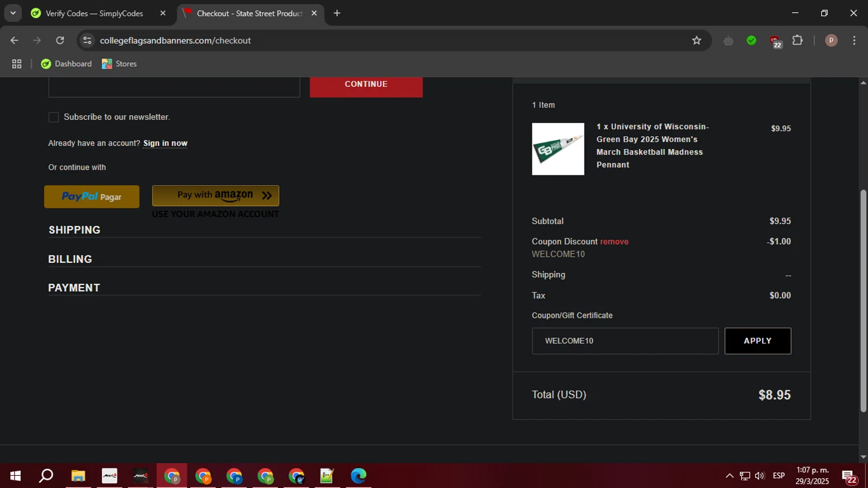The height and width of the screenshot is (488, 868).
Task: Click the red CONTINUE button
Action: tap(366, 86)
